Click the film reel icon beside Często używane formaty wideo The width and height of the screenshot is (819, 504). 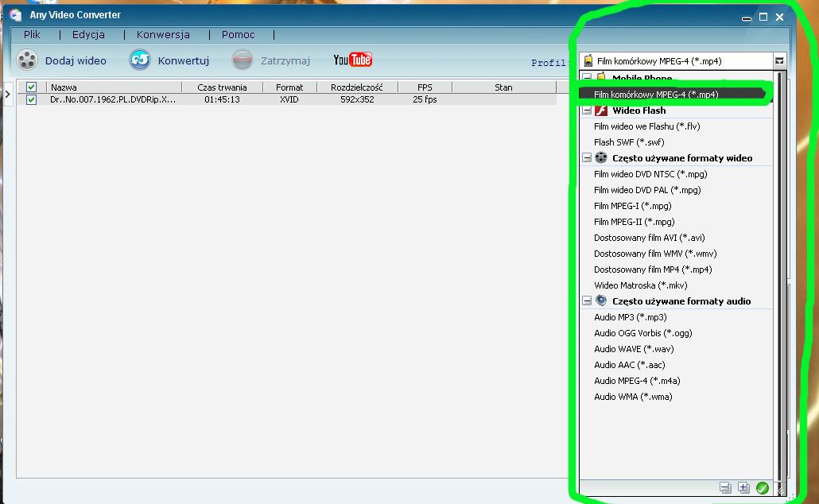601,157
